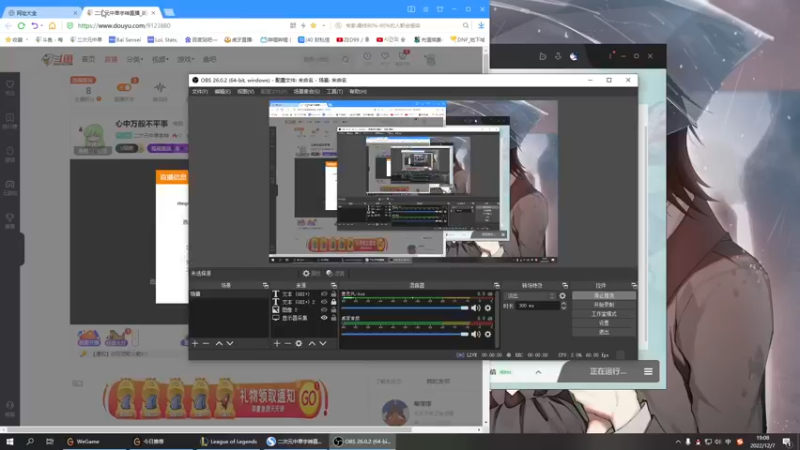Mute the second mixer channel speaker
Screen dimensions: 800x450
coord(476,334)
